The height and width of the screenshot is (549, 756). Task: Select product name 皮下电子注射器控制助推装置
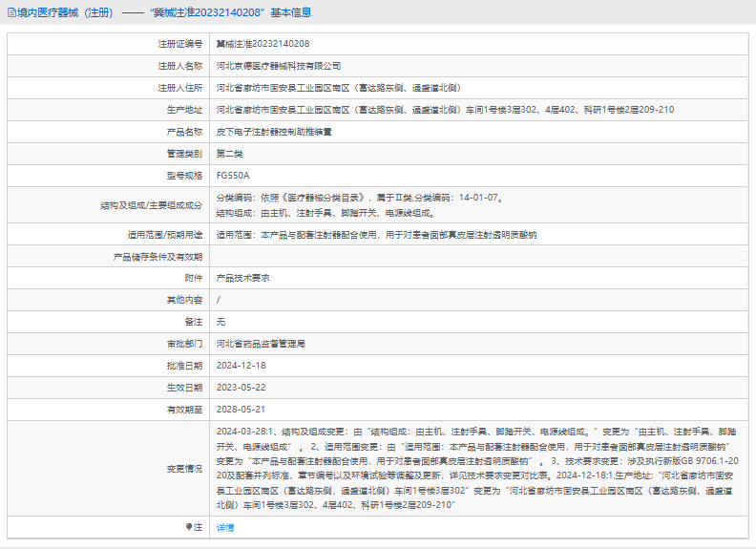[274, 132]
